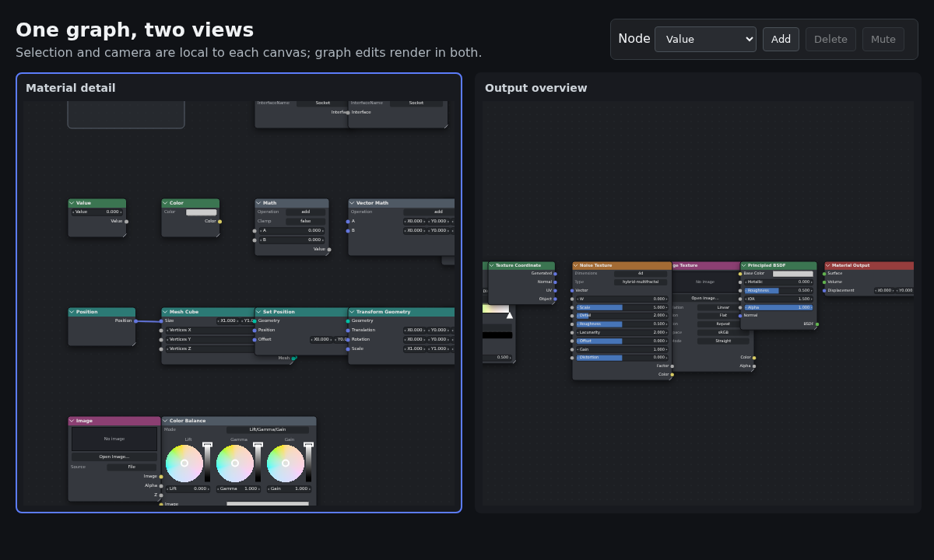Image resolution: width=934 pixels, height=560 pixels.
Task: Click Principled BSDF's Alpha slider
Action: [x=778, y=307]
